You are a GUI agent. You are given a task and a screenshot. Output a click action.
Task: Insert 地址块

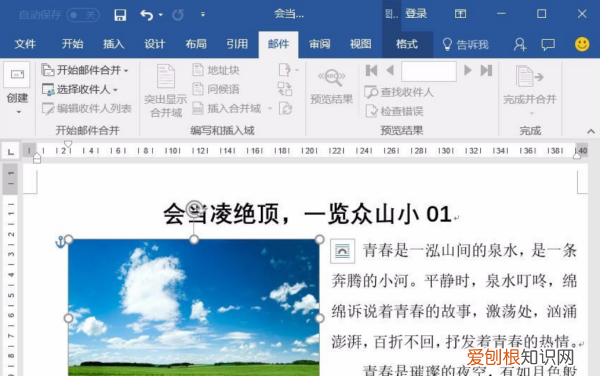pos(216,70)
